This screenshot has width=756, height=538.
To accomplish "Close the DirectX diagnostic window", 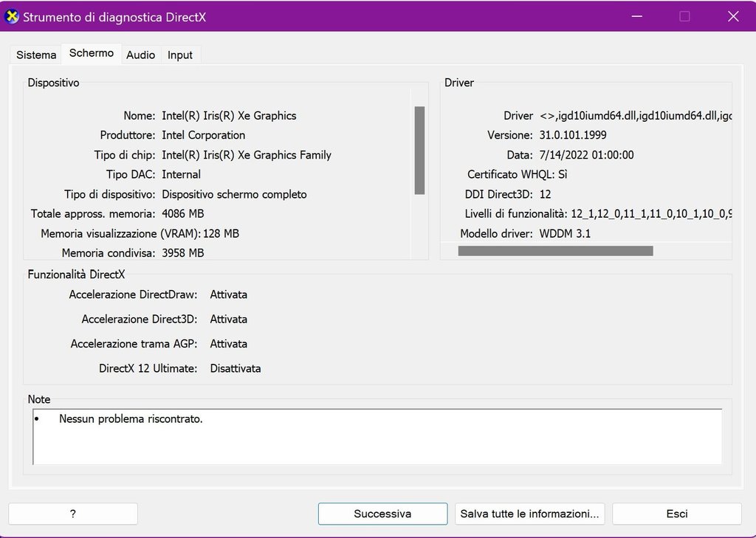I will 733,16.
